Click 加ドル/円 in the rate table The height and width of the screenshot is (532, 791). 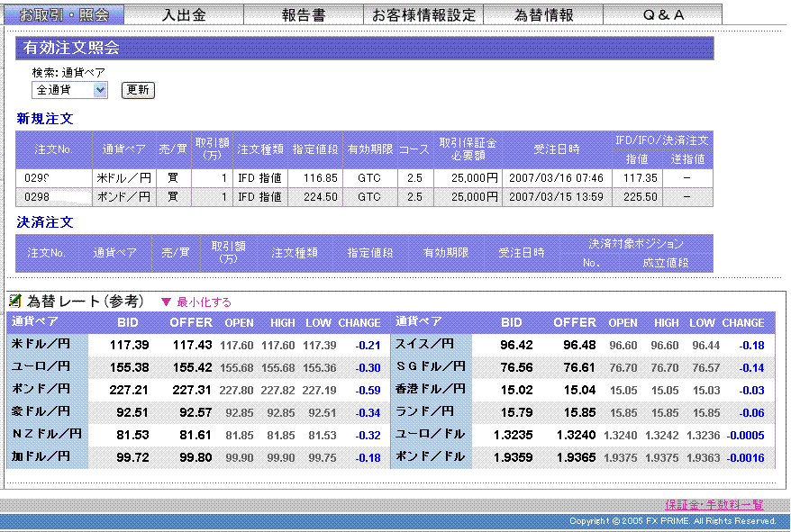tap(41, 456)
